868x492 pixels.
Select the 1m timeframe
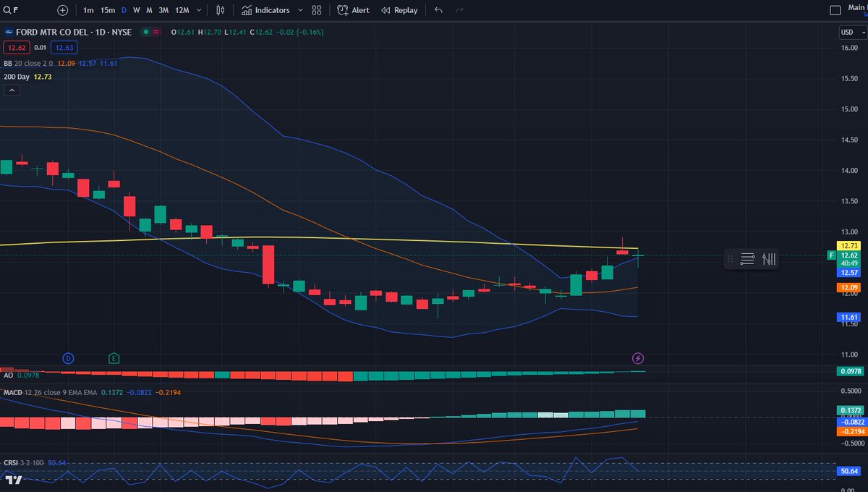pos(88,10)
